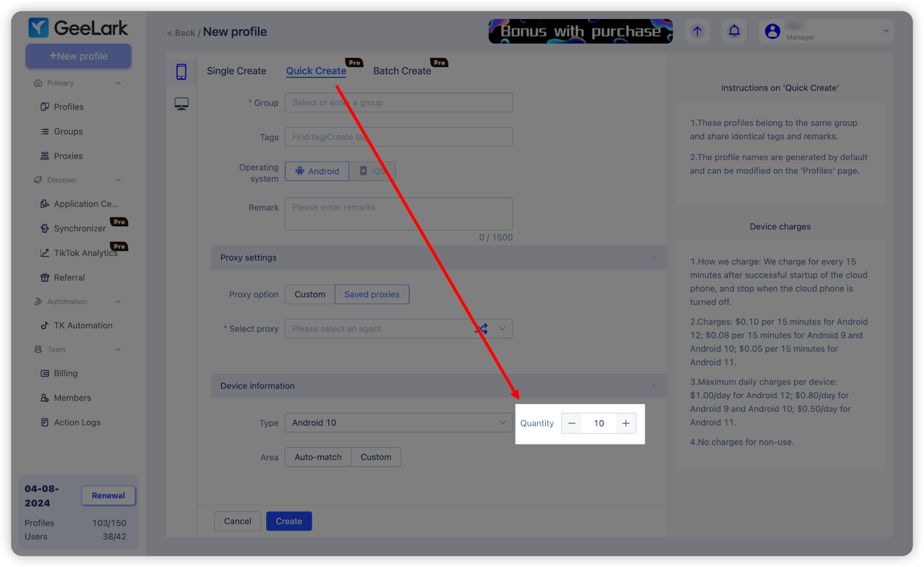The height and width of the screenshot is (567, 924).
Task: Open notifications bell icon
Action: tap(734, 31)
